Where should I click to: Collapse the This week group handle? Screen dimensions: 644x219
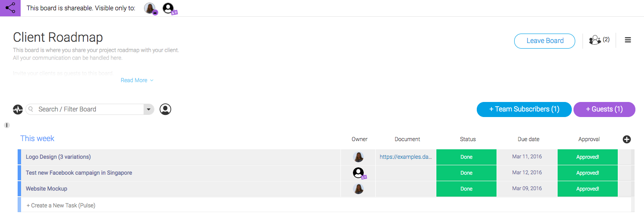pyautogui.click(x=6, y=125)
